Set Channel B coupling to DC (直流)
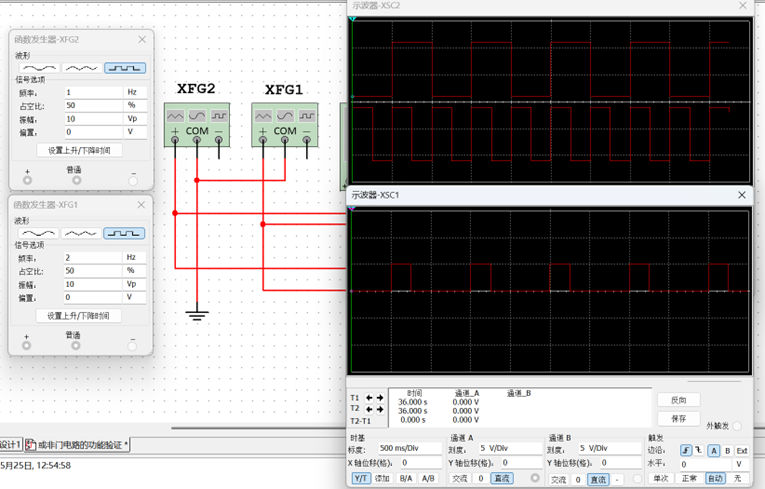This screenshot has width=765, height=489. (x=599, y=480)
